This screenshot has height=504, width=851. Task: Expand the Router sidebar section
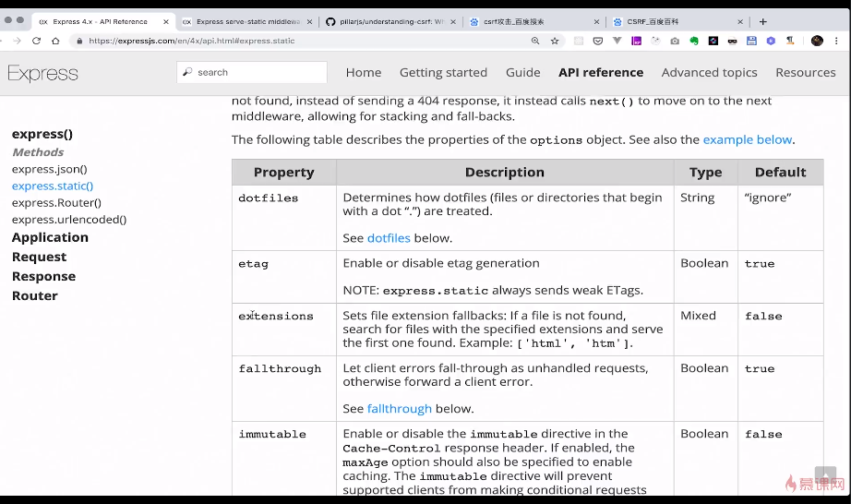(x=35, y=296)
